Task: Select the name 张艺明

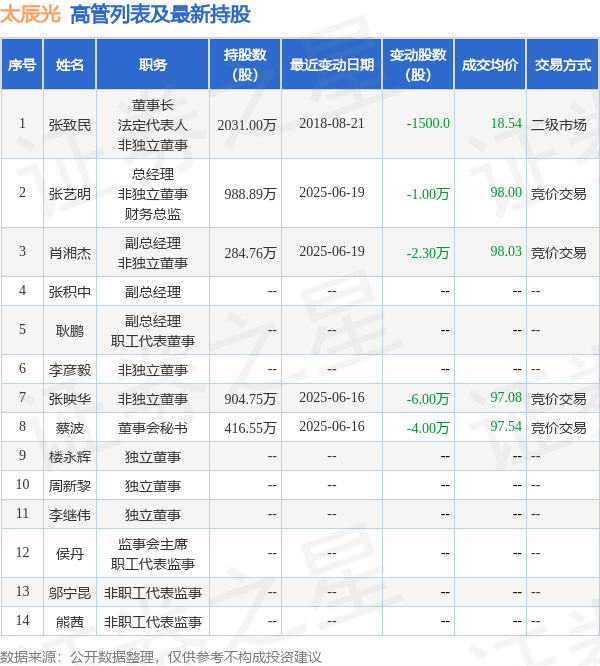Action: coord(70,194)
